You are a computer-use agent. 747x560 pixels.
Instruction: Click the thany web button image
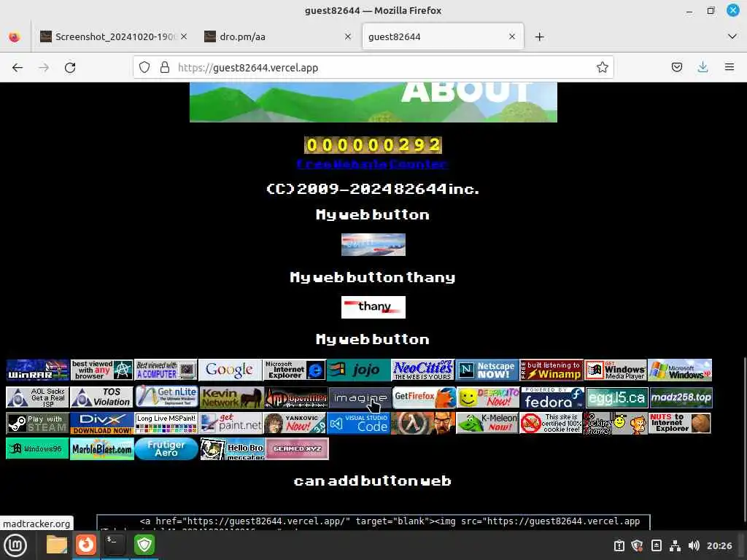point(373,307)
